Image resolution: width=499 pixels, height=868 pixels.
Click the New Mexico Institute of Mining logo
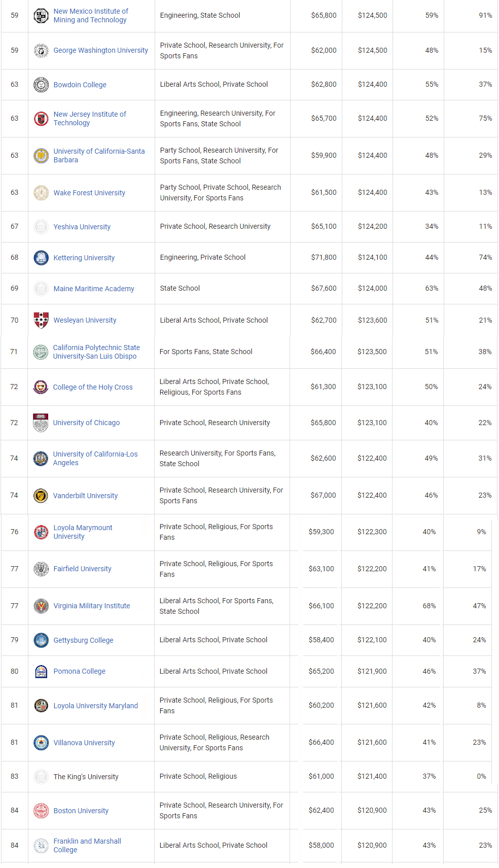point(41,16)
